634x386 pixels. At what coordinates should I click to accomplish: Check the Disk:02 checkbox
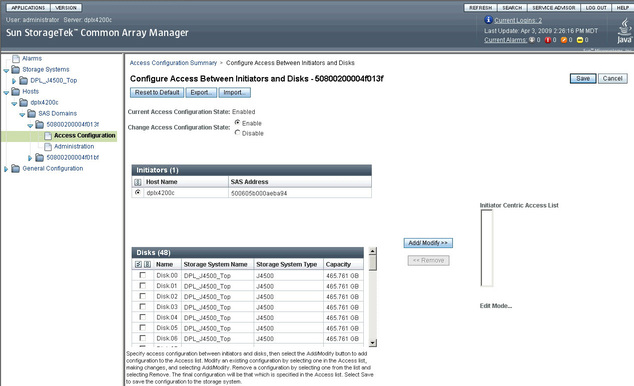tap(143, 296)
